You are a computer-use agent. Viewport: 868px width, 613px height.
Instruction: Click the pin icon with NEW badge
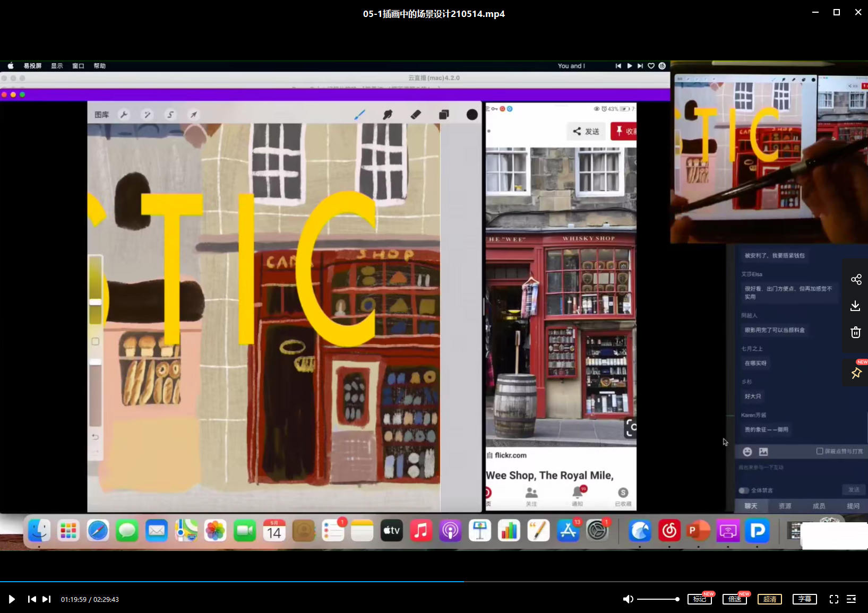(856, 373)
